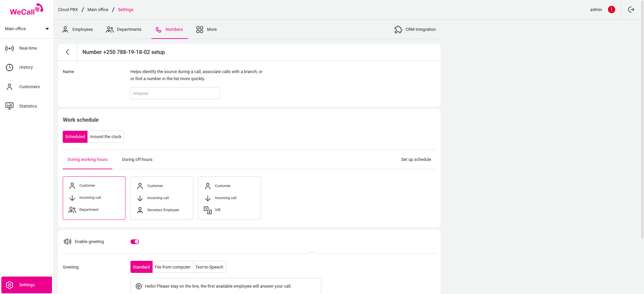Open the More menu tab
The width and height of the screenshot is (644, 294).
pos(206,30)
